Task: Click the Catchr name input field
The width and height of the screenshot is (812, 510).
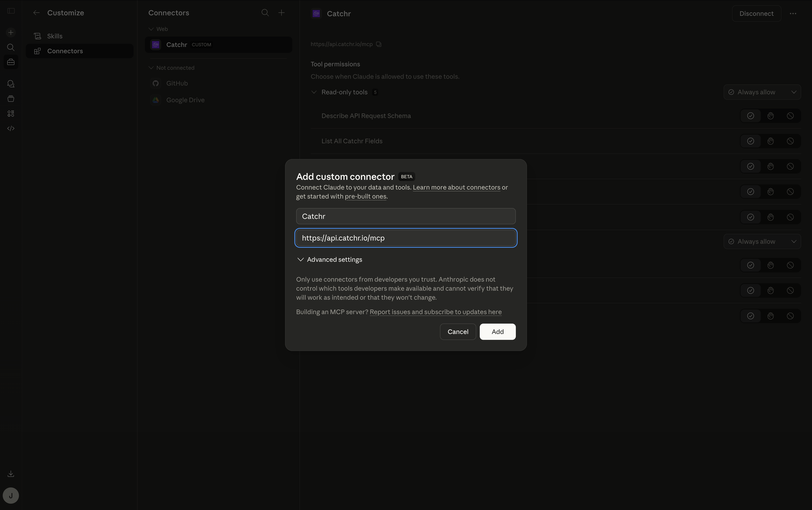Action: 406,216
